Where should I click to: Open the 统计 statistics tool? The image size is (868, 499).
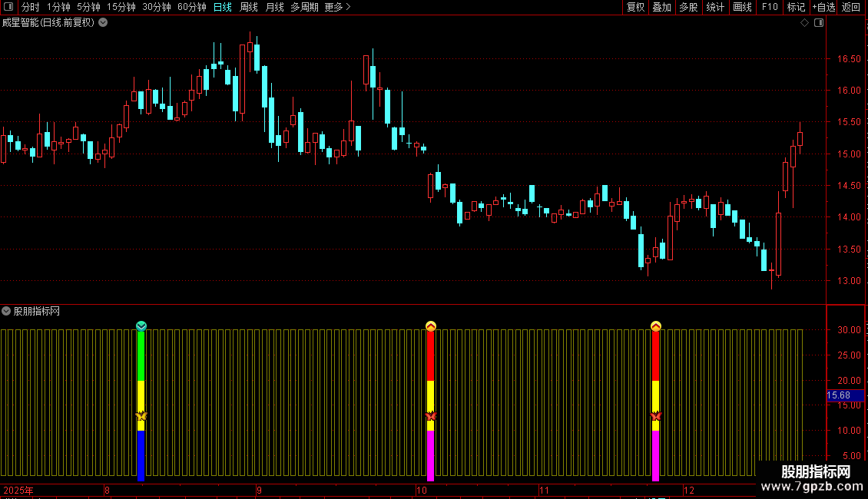tap(715, 7)
